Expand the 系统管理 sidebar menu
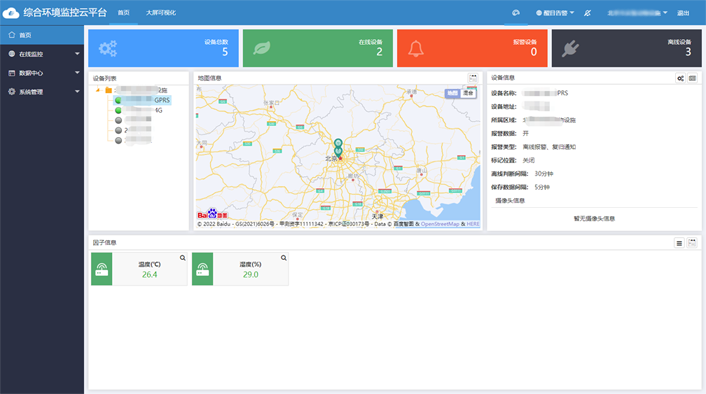The height and width of the screenshot is (394, 706). click(42, 92)
